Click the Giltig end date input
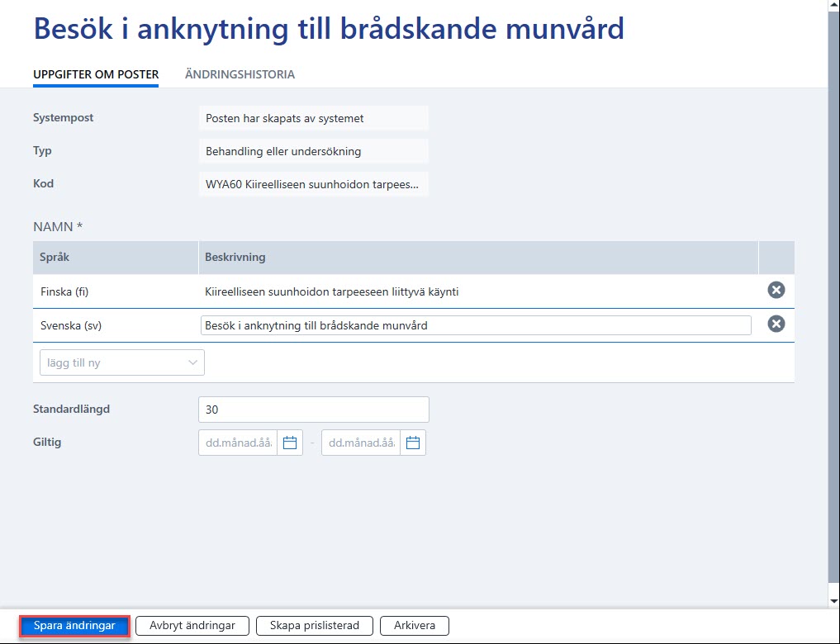Image resolution: width=840 pixels, height=644 pixels. pos(361,443)
